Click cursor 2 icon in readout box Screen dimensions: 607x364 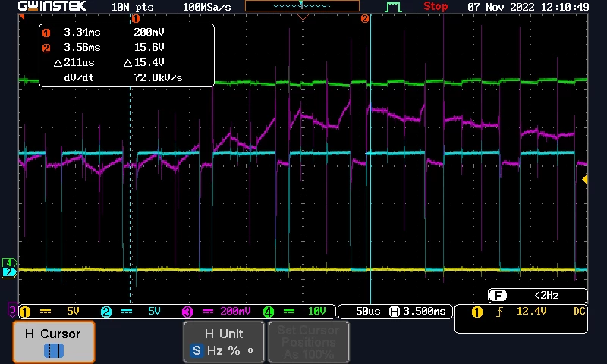[x=46, y=49]
